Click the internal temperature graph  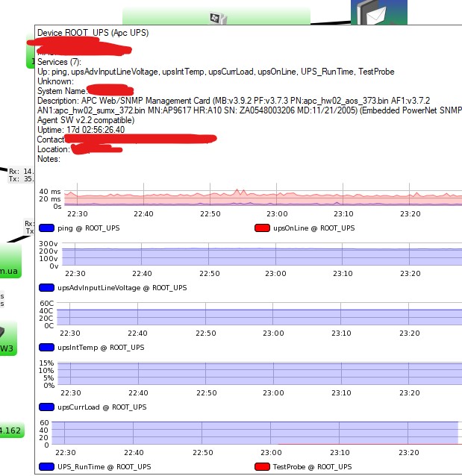[260, 314]
